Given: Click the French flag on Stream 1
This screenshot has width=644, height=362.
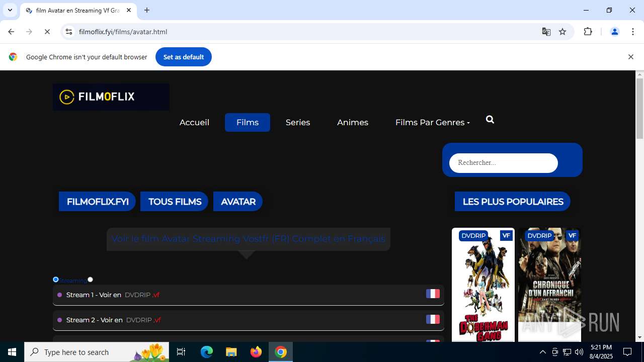Looking at the screenshot, I should (x=433, y=294).
